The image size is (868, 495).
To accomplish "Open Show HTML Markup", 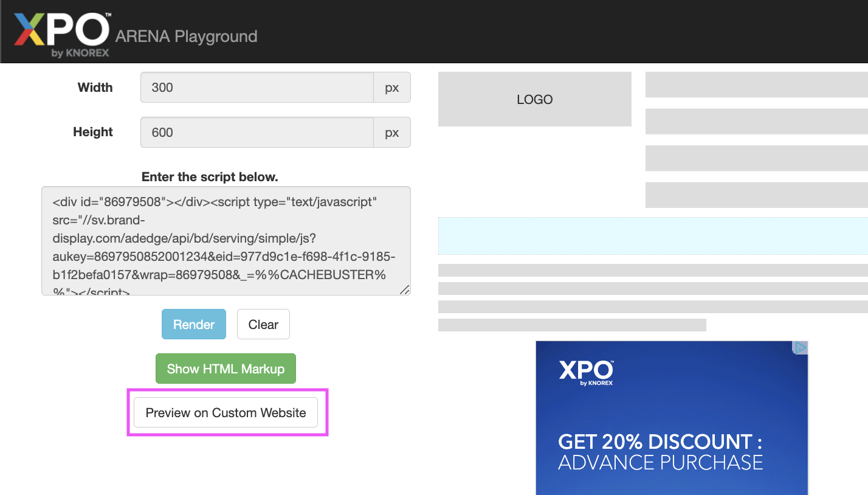I will pyautogui.click(x=226, y=369).
